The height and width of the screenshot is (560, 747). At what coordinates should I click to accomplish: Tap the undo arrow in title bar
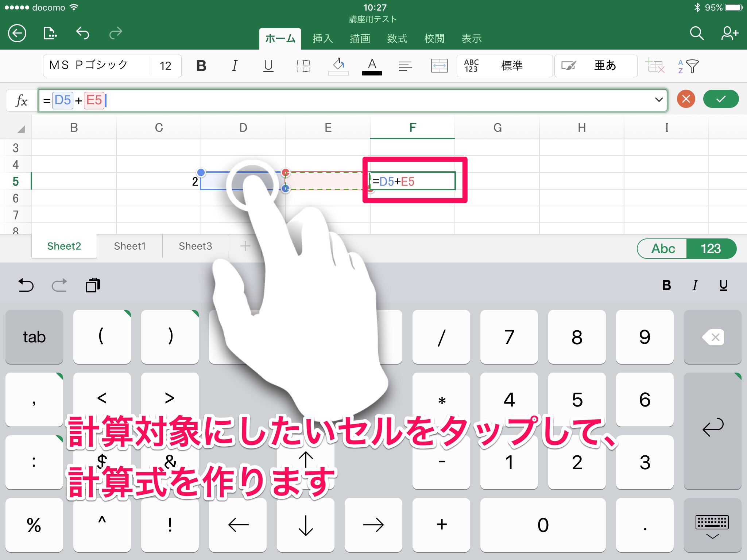click(x=83, y=34)
